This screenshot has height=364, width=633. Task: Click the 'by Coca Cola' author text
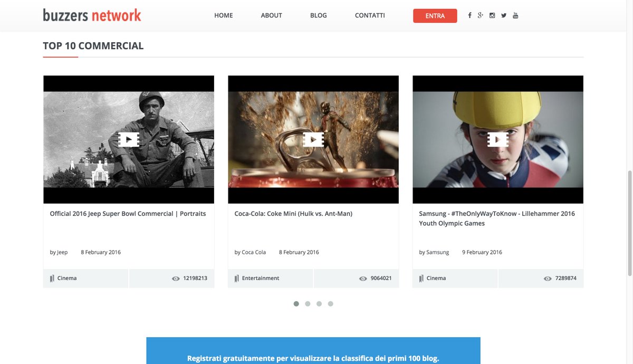coord(250,252)
